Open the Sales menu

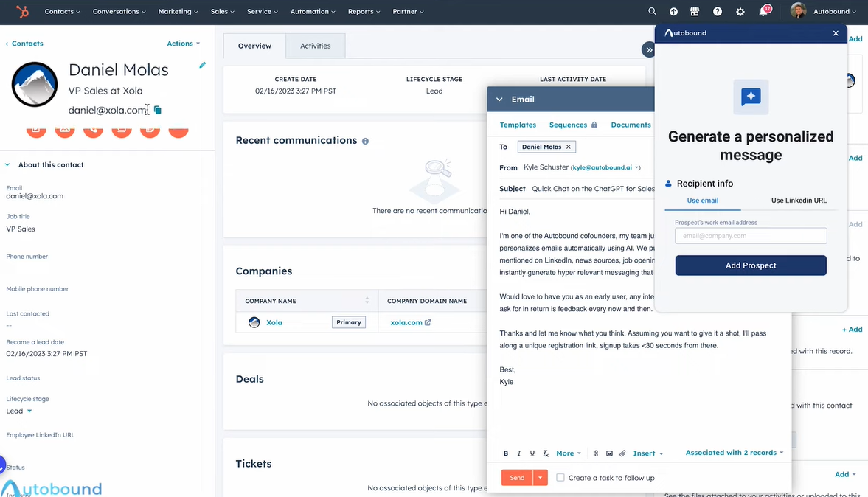click(x=223, y=12)
